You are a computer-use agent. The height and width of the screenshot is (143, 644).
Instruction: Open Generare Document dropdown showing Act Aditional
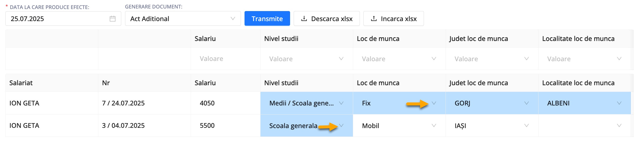point(183,19)
